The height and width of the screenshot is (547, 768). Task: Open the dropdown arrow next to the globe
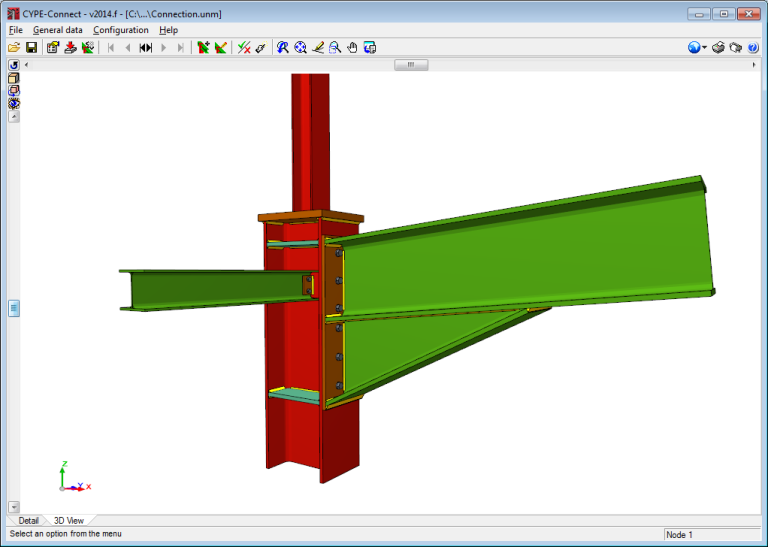(704, 48)
